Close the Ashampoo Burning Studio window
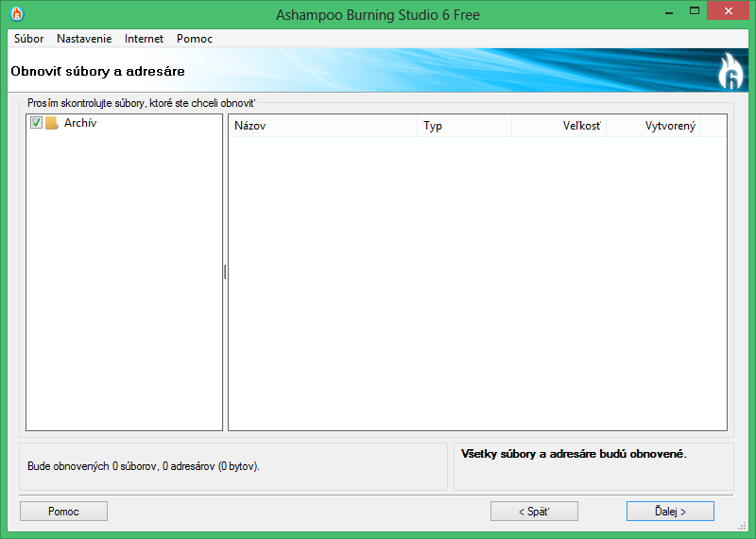This screenshot has height=539, width=756. point(728,10)
